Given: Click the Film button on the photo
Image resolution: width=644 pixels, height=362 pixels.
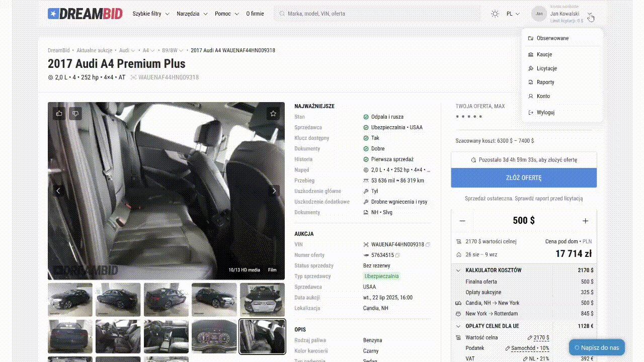Looking at the screenshot, I should [272, 270].
